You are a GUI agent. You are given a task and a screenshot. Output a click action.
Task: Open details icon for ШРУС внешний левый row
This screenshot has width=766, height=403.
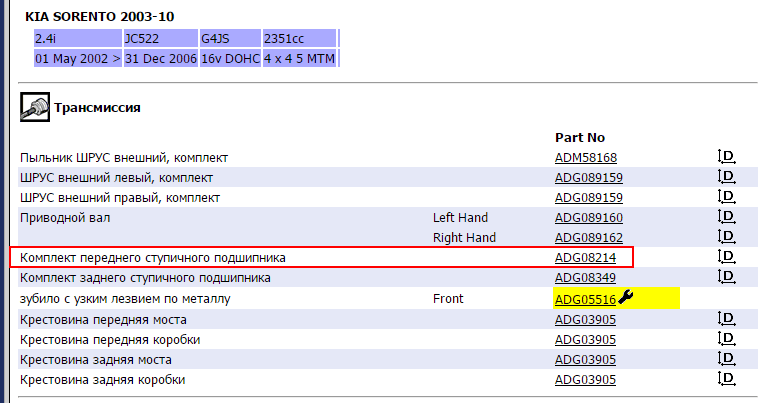coord(727,177)
